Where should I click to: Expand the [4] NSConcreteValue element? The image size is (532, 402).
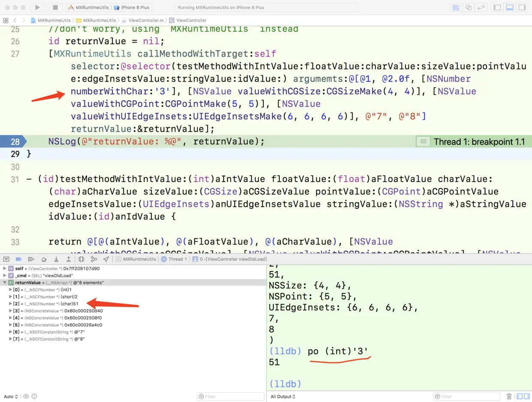(x=11, y=318)
